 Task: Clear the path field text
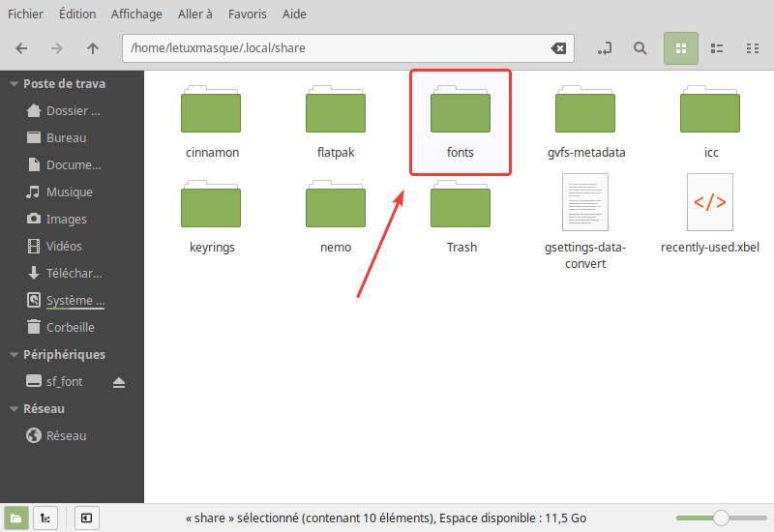pyautogui.click(x=558, y=48)
